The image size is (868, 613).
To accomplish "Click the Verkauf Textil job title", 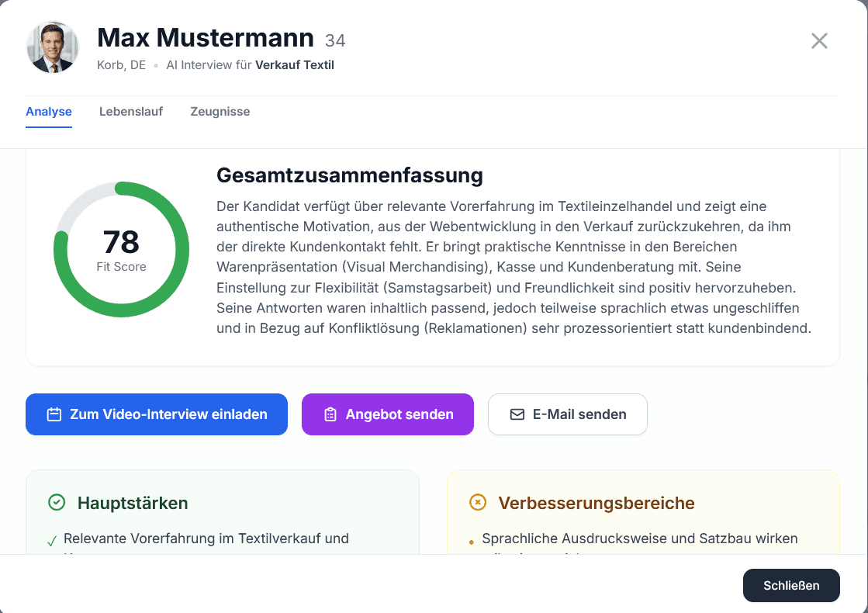I will [295, 64].
